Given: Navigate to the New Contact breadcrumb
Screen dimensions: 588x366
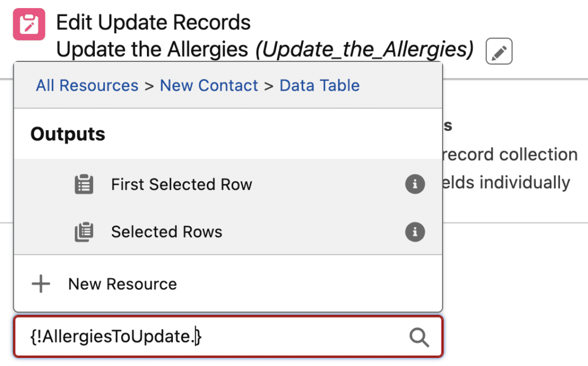Looking at the screenshot, I should tap(209, 85).
